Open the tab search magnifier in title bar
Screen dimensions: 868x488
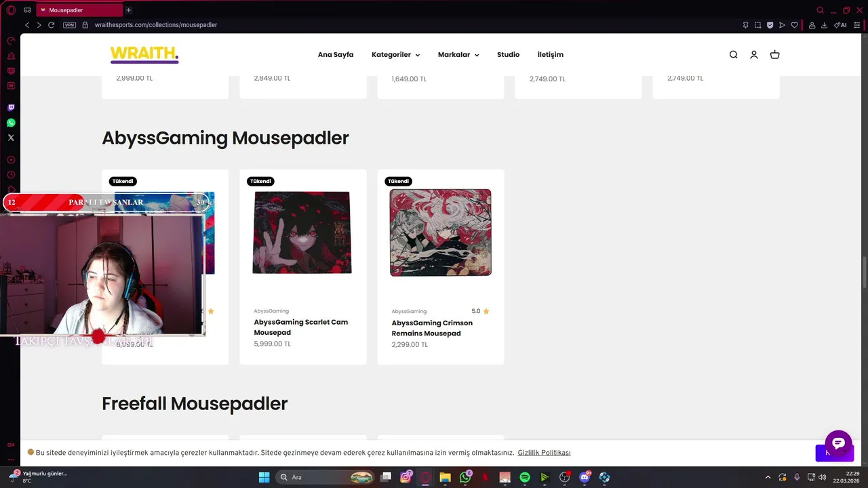tap(821, 10)
